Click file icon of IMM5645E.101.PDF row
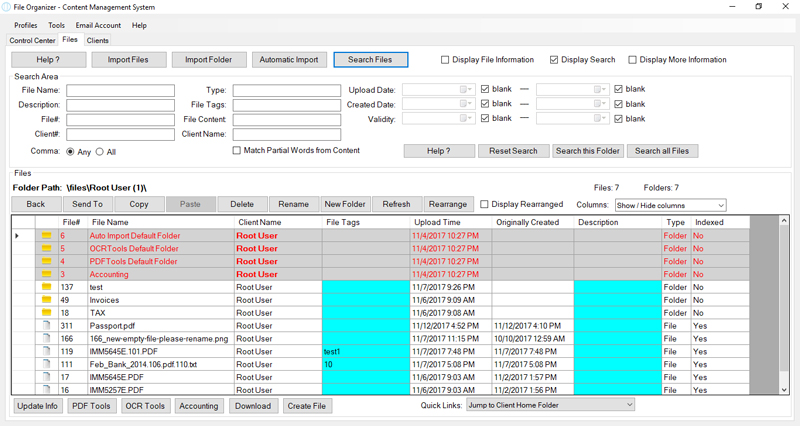800x426 pixels. click(46, 351)
